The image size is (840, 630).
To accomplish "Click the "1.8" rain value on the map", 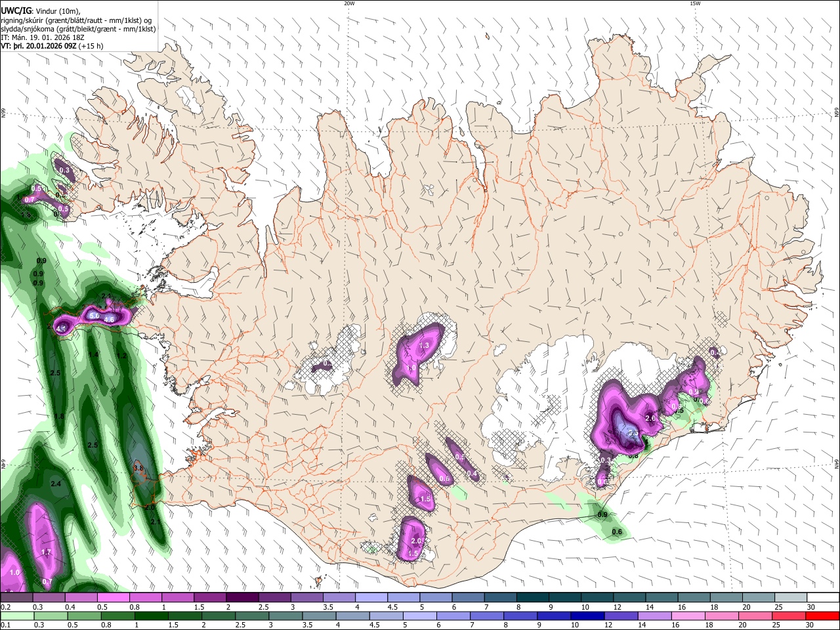I will (x=59, y=416).
